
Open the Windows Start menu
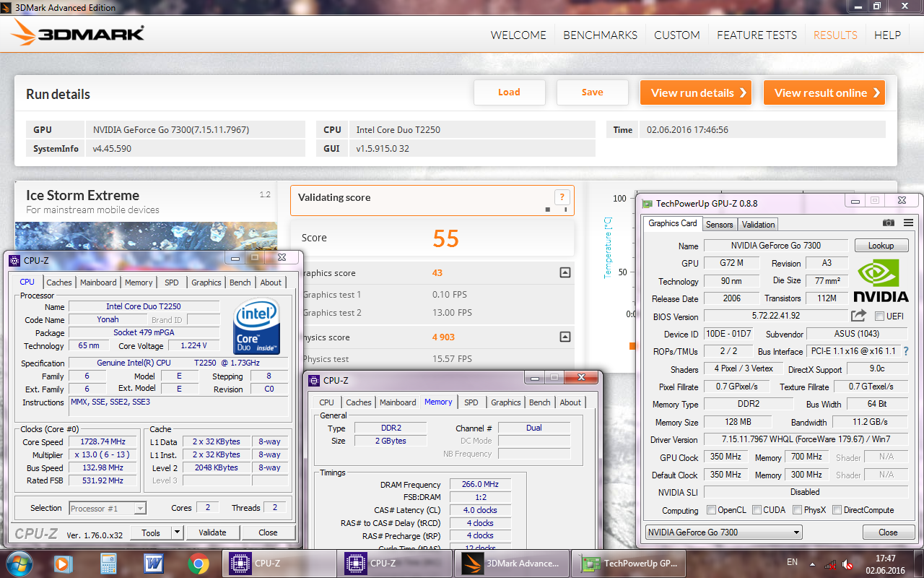(19, 563)
